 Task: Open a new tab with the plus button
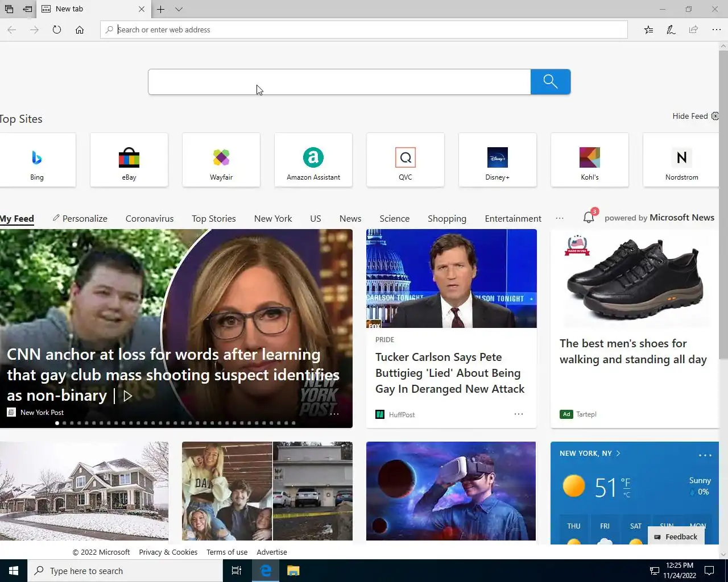click(161, 9)
